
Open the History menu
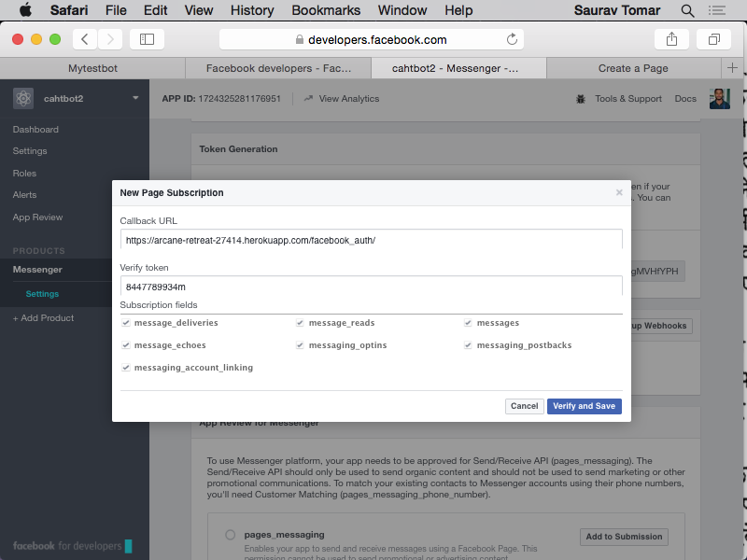click(x=252, y=10)
